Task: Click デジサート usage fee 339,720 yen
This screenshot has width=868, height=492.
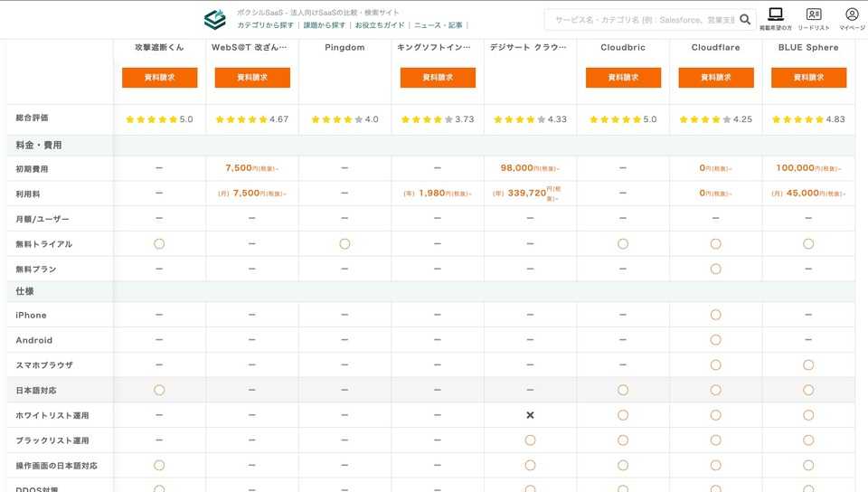Action: pyautogui.click(x=527, y=194)
